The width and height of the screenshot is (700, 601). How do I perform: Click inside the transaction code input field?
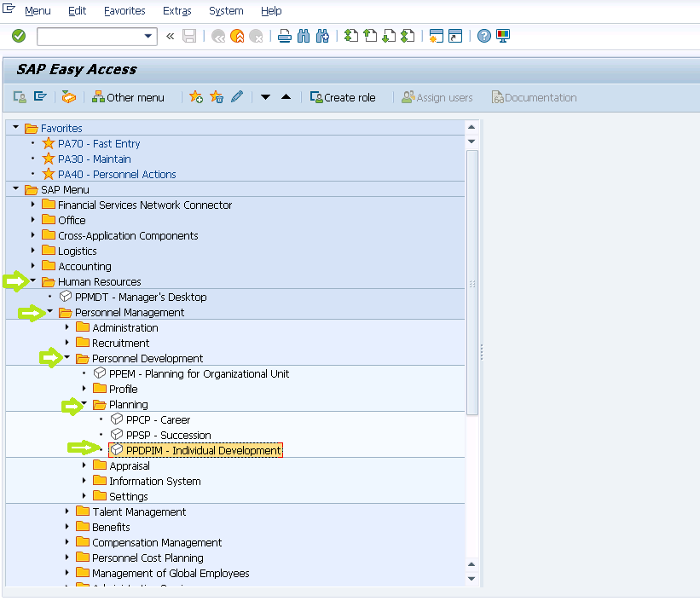point(90,36)
